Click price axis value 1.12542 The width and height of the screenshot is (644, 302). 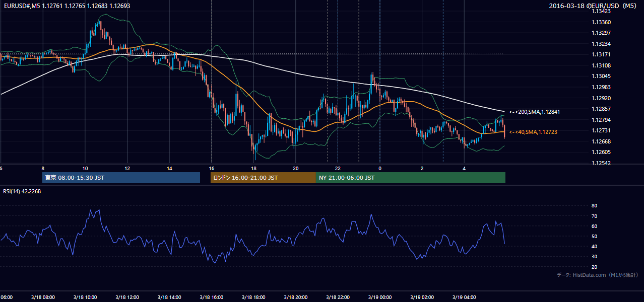(x=601, y=163)
